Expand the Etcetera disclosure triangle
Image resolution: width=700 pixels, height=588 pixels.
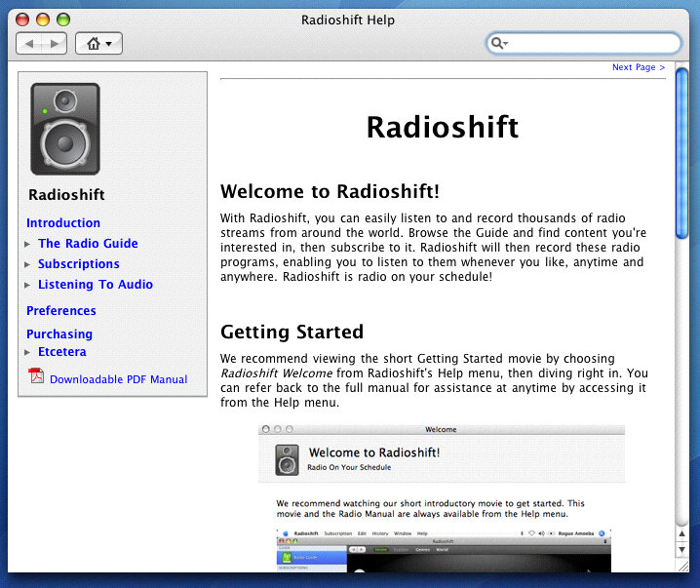coord(27,353)
